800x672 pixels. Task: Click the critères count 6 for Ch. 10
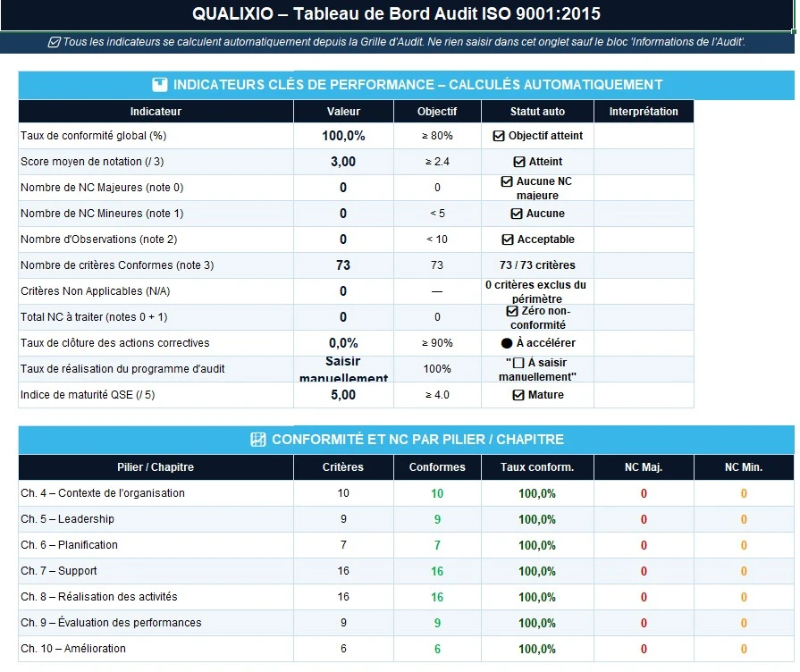coord(343,649)
